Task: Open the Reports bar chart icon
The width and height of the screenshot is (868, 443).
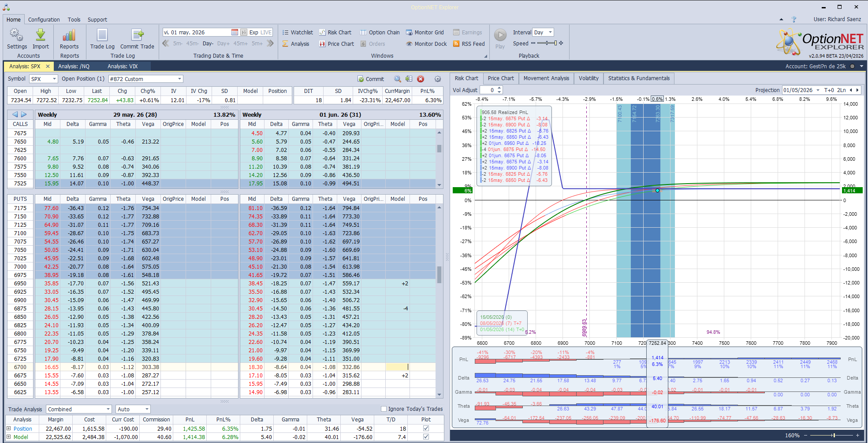Action: pos(69,35)
